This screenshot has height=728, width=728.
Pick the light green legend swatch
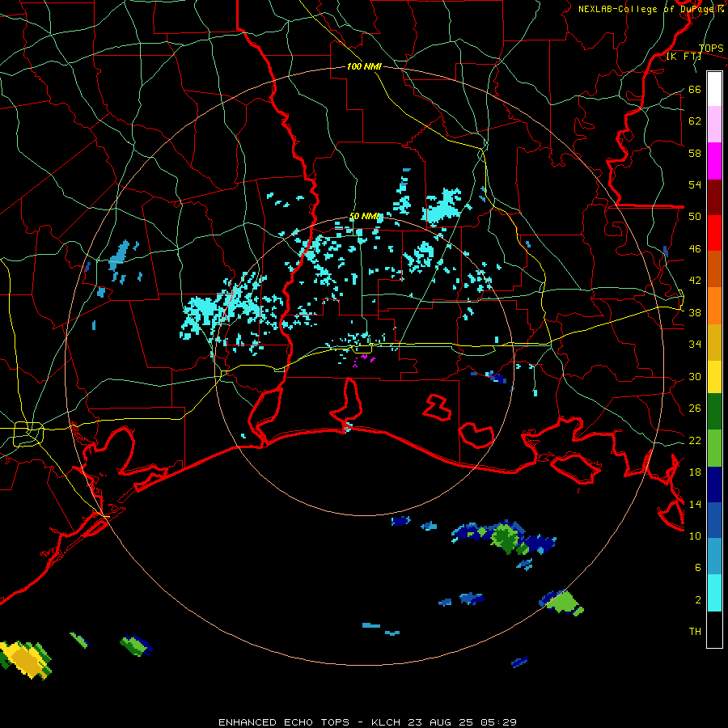[714, 448]
